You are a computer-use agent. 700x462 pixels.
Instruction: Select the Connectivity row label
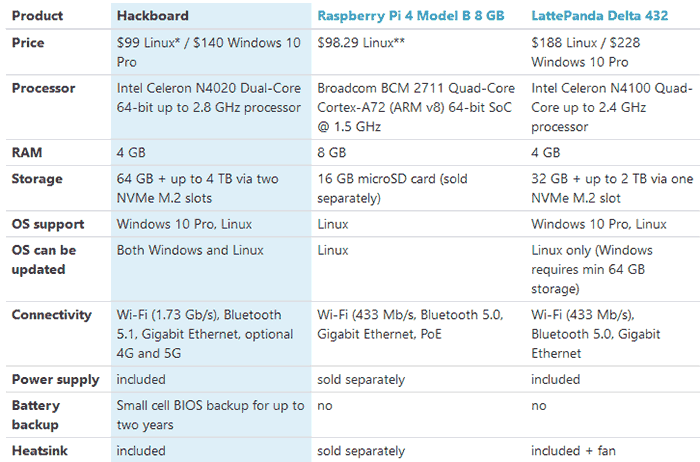51,315
